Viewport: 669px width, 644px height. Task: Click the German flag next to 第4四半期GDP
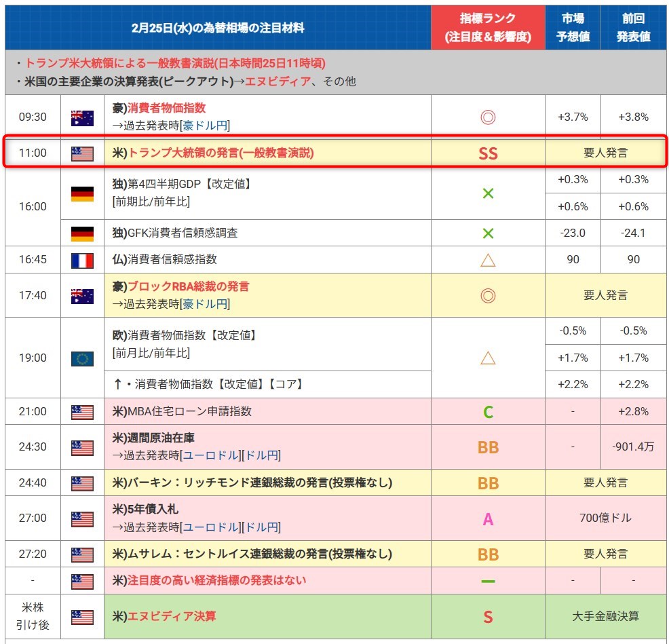point(82,193)
